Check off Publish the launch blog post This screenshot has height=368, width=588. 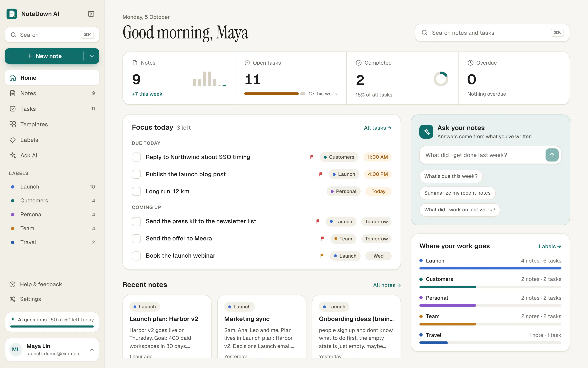tap(136, 174)
